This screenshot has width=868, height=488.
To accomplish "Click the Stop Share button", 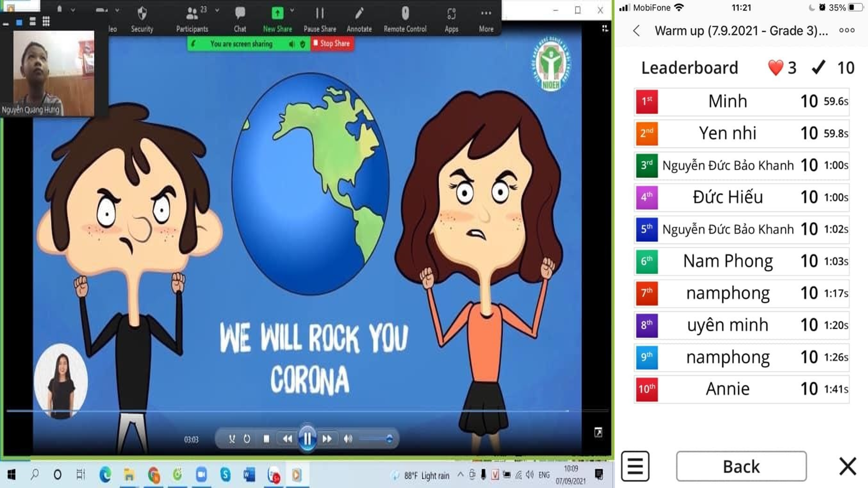I will (x=332, y=43).
